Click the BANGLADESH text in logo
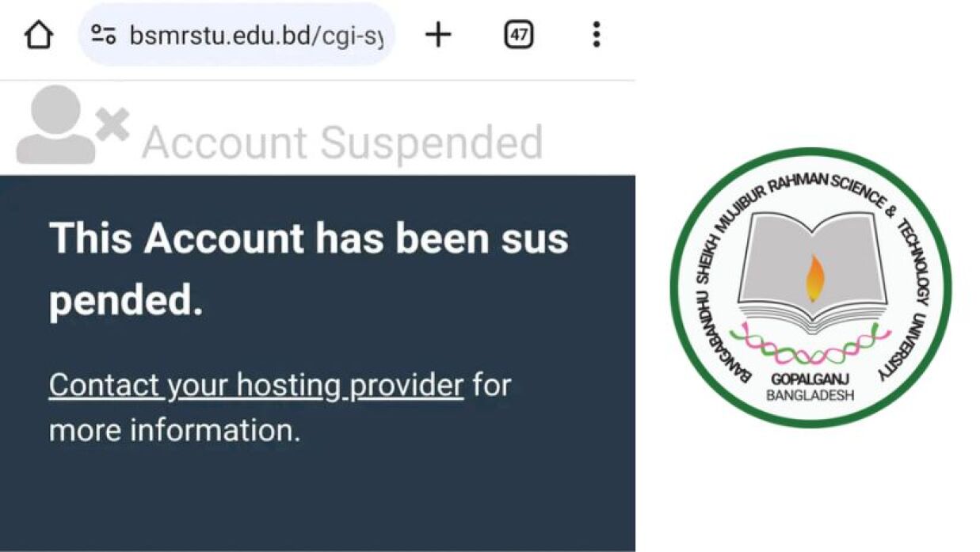 coord(810,396)
